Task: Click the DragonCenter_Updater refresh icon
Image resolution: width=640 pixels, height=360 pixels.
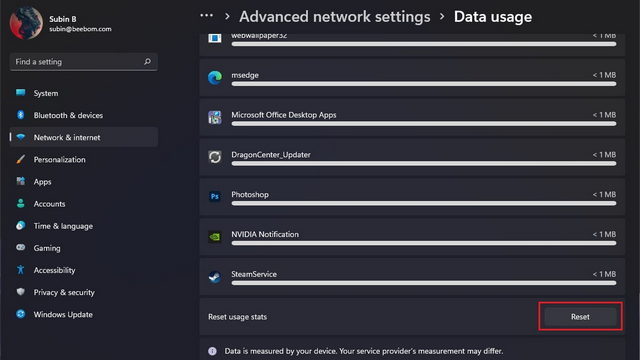Action: point(215,157)
